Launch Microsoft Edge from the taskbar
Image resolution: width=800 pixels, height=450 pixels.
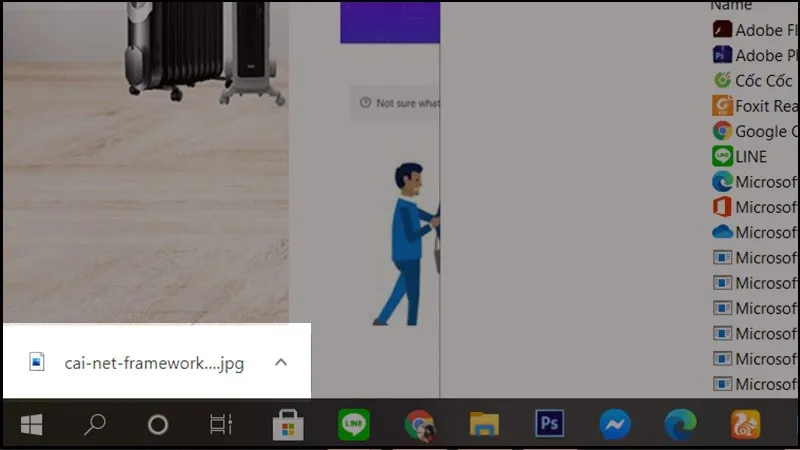click(680, 425)
